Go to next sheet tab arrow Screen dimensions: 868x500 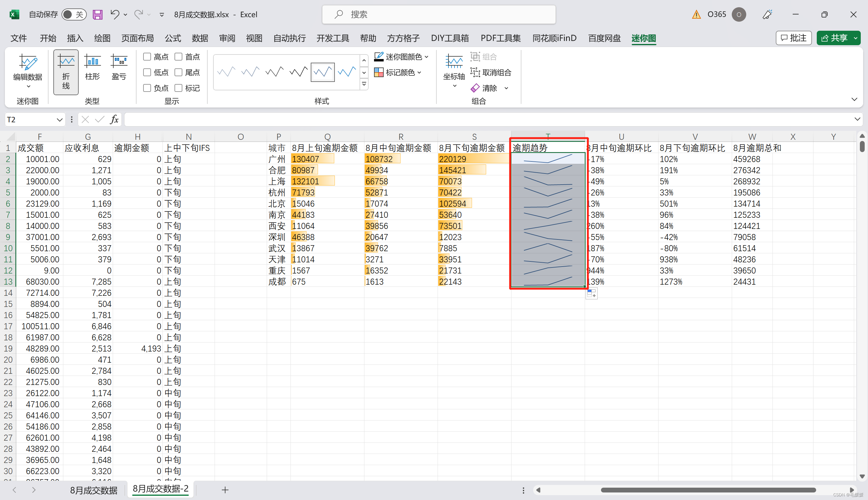click(x=34, y=490)
